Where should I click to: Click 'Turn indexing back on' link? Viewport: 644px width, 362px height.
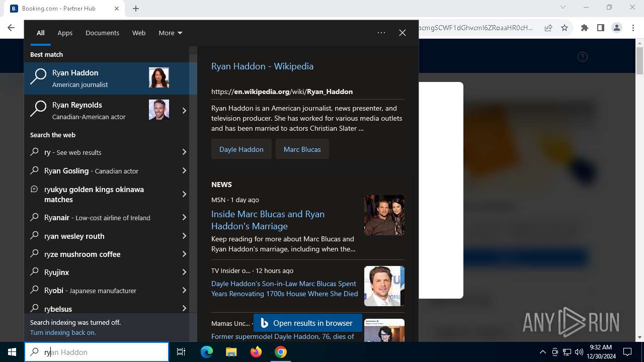coord(63,332)
